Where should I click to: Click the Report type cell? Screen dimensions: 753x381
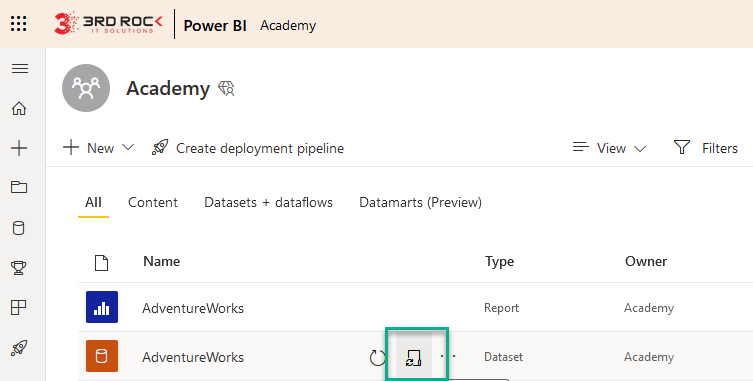pos(501,308)
